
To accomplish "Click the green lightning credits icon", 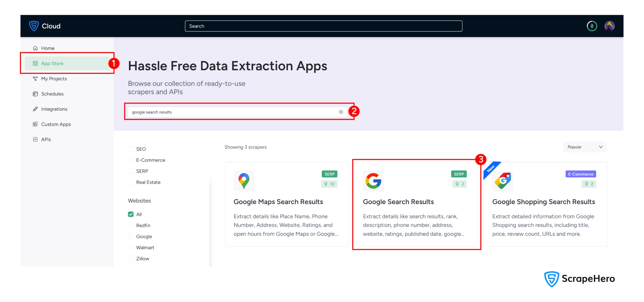I will 592,26.
